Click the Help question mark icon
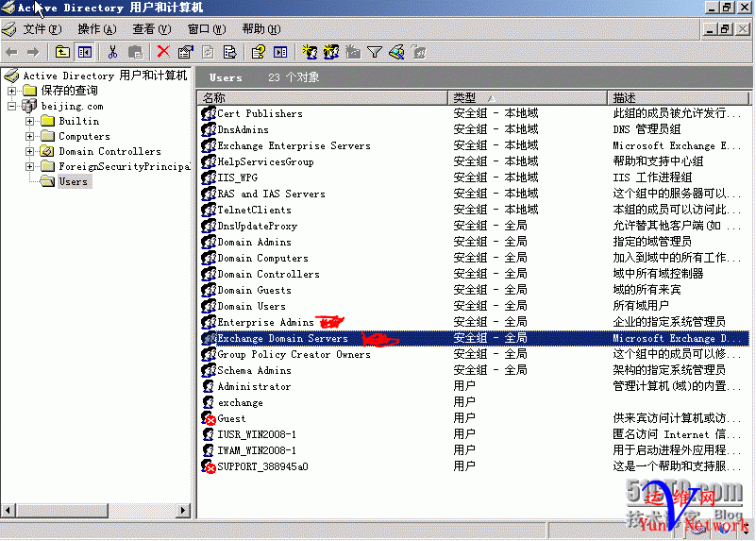 pyautogui.click(x=258, y=52)
